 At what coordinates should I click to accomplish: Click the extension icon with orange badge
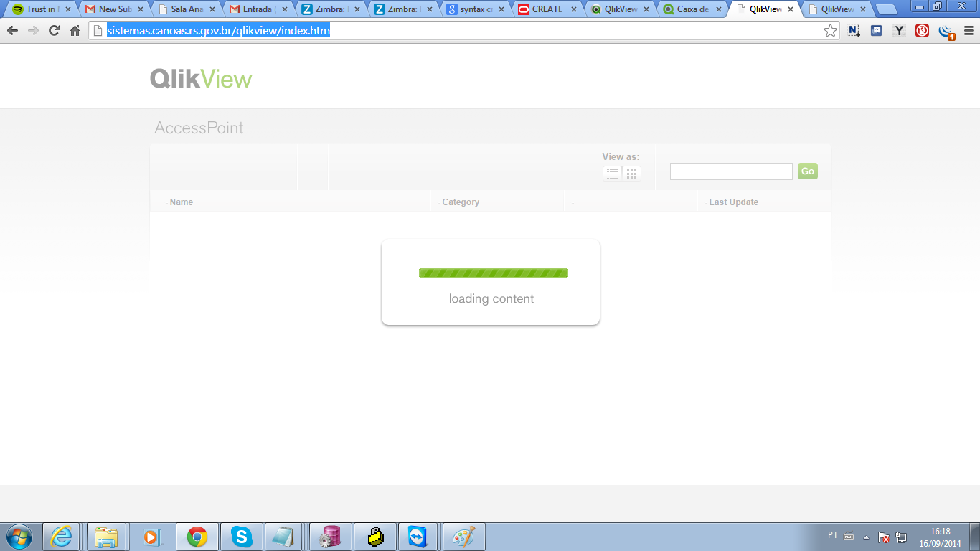(x=946, y=32)
